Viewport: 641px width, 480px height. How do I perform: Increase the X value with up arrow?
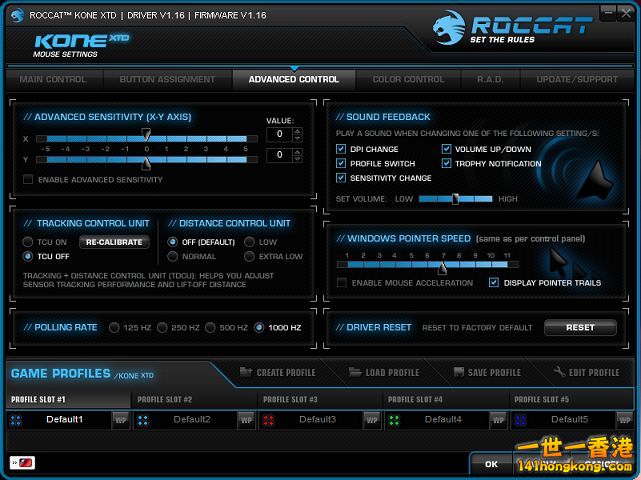coord(298,131)
